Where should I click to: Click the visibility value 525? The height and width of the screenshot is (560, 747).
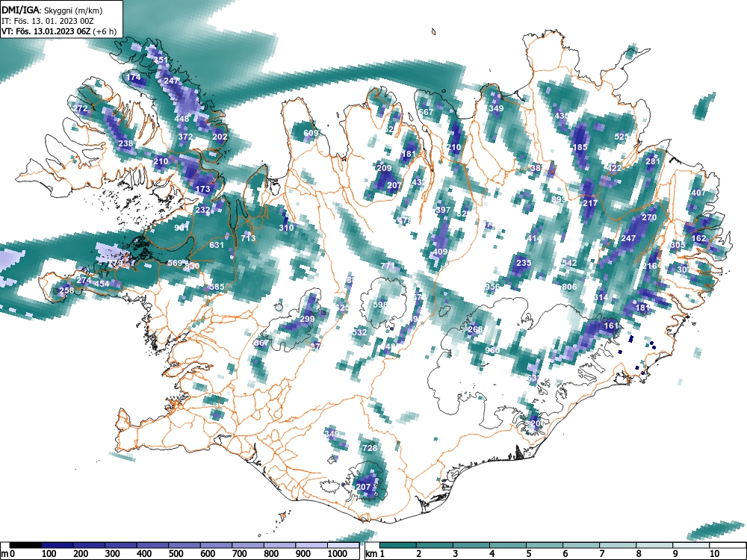click(622, 137)
